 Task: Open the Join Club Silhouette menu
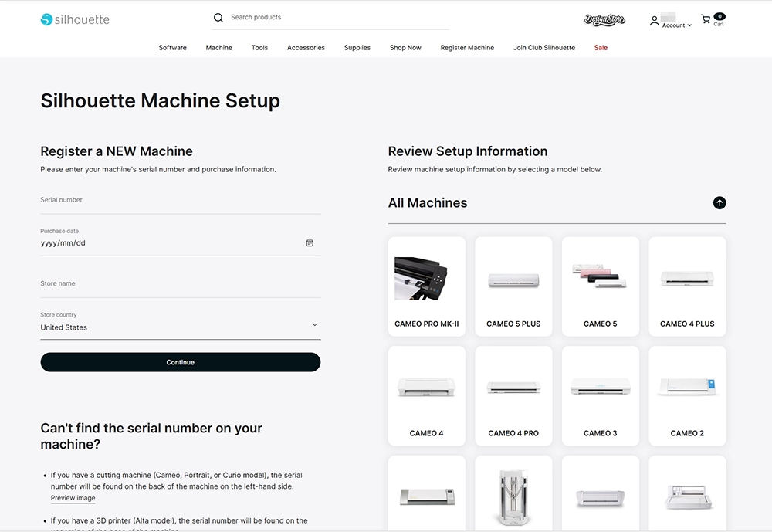[x=543, y=48]
